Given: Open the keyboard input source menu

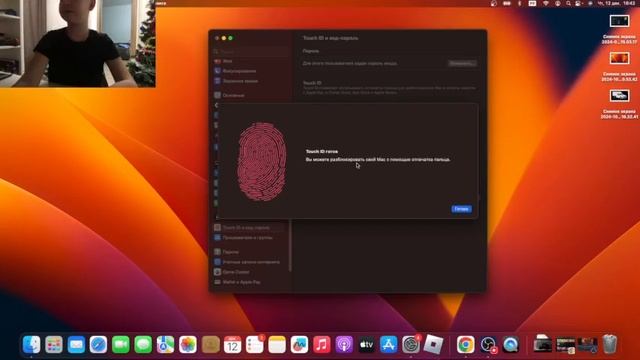Looking at the screenshot, I should coord(532,3).
